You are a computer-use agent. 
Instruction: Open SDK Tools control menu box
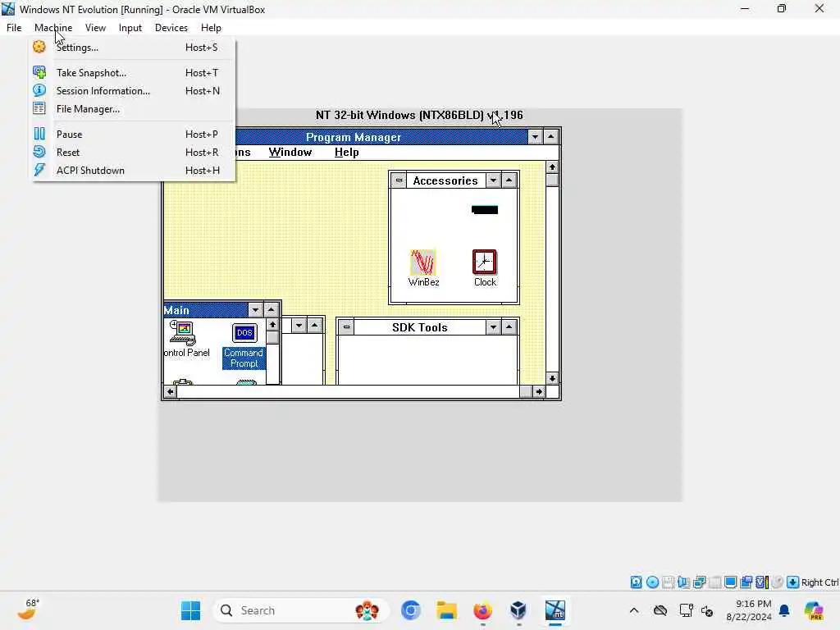pyautogui.click(x=347, y=326)
